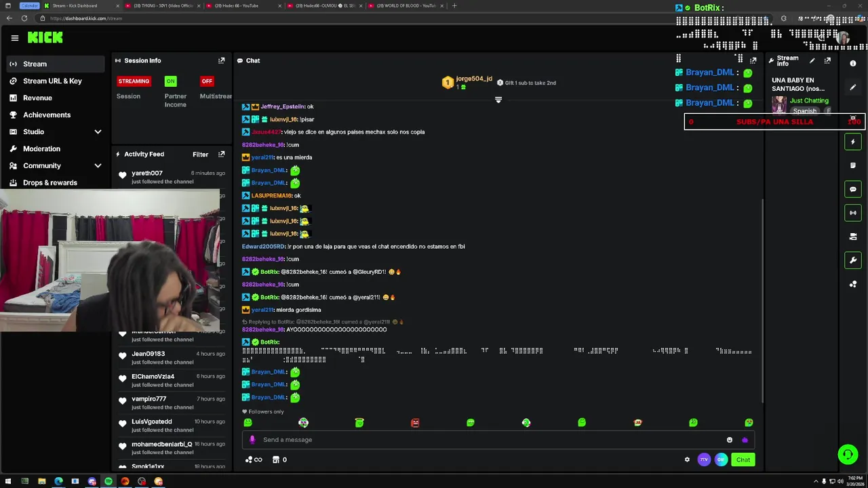868x488 pixels.
Task: Click Gift 1 sub to take 2nd
Action: point(527,83)
